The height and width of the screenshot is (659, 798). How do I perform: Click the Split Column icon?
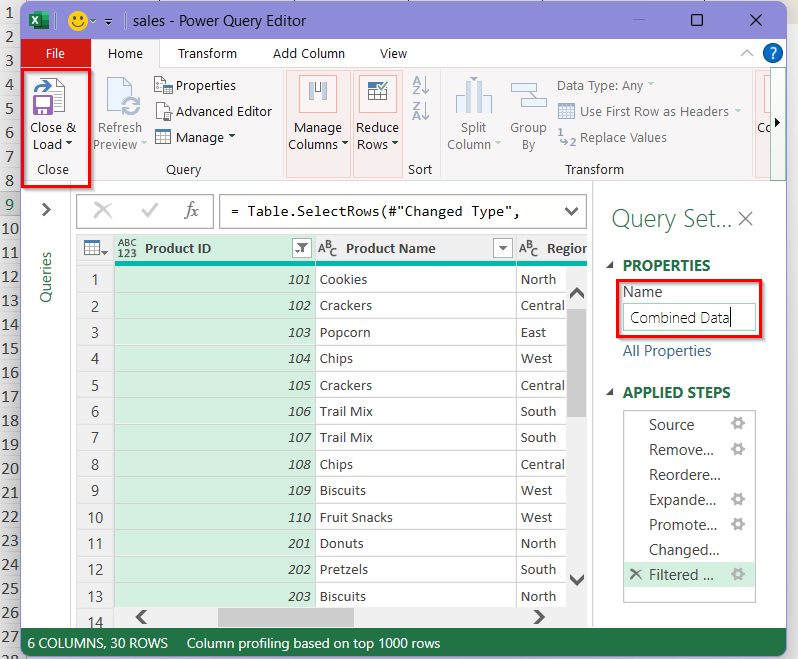pos(474,96)
